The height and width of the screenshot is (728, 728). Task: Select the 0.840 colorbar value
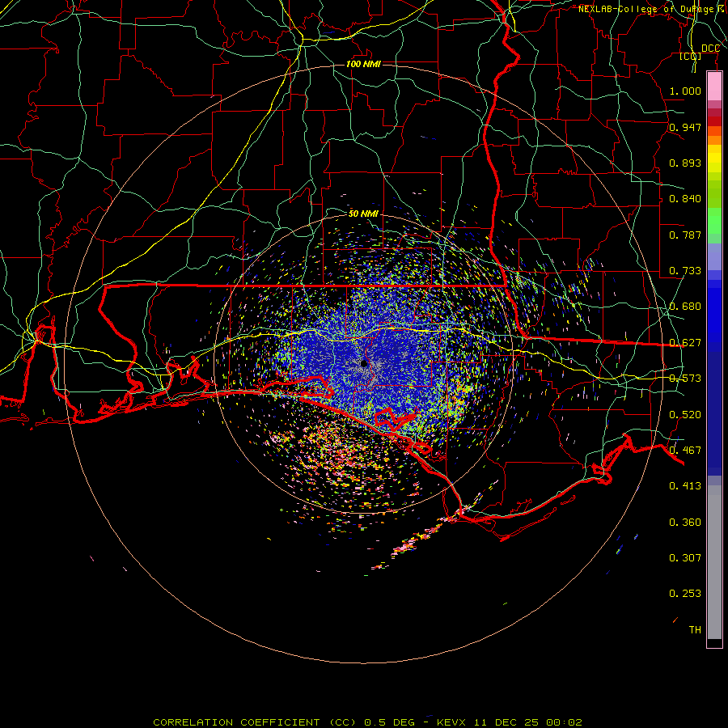[685, 199]
